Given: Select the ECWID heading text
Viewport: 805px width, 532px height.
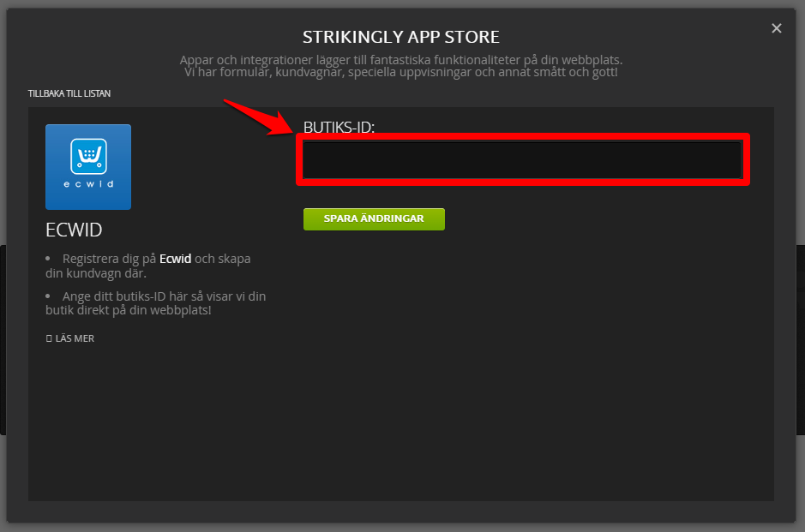Looking at the screenshot, I should click(74, 230).
